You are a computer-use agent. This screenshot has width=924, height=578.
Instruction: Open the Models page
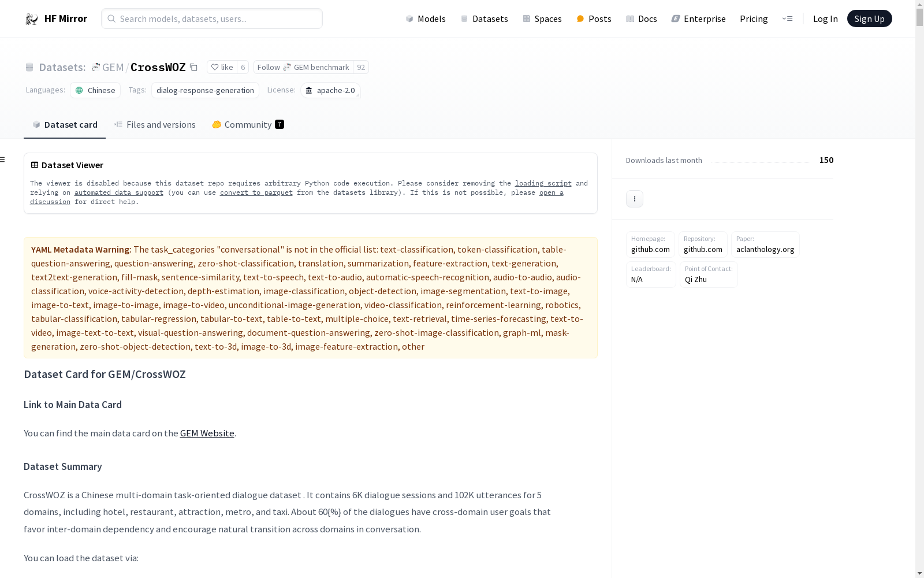click(x=426, y=19)
